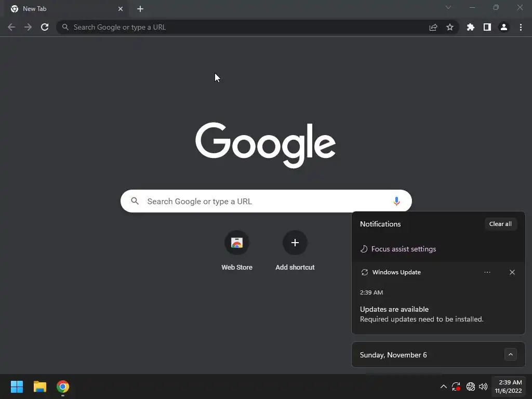Clear all notifications

tap(500, 224)
